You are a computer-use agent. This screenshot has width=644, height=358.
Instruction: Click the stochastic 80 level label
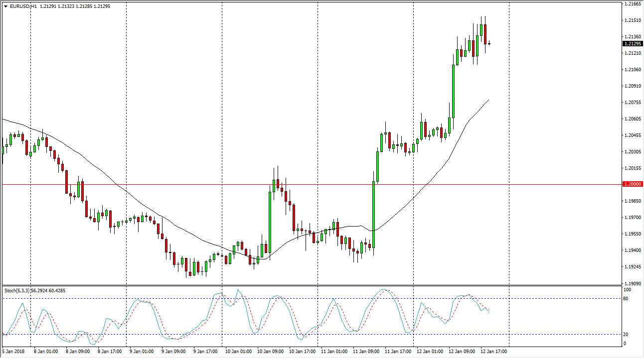[628, 299]
